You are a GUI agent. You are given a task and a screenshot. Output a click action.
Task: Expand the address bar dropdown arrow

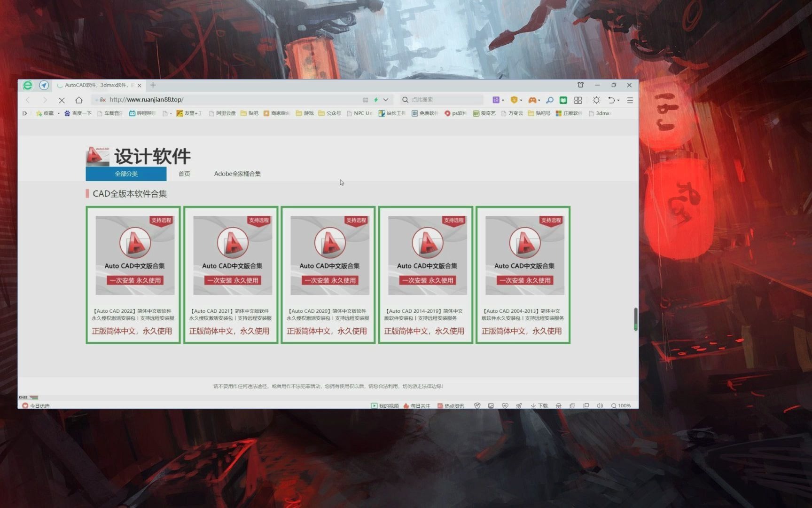point(386,100)
